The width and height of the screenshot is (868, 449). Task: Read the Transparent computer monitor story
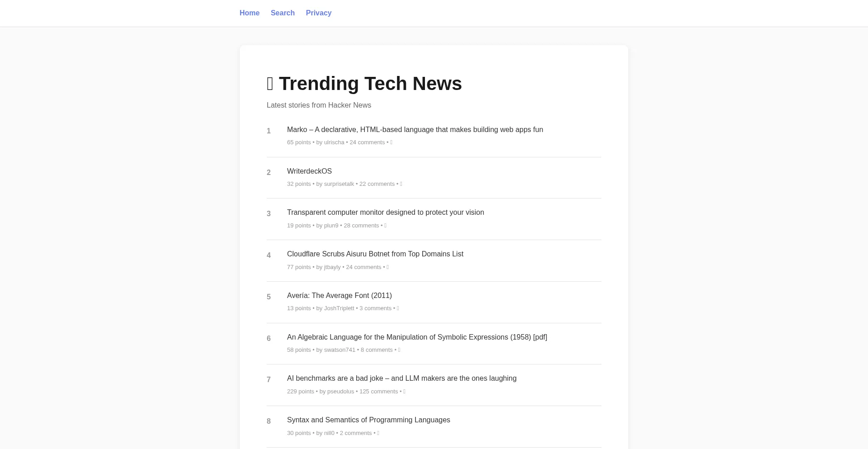(x=385, y=213)
